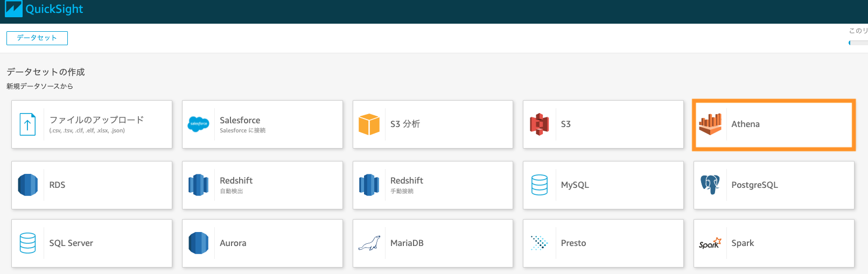868x274 pixels.
Task: Select the S3 分析 label
Action: [405, 124]
